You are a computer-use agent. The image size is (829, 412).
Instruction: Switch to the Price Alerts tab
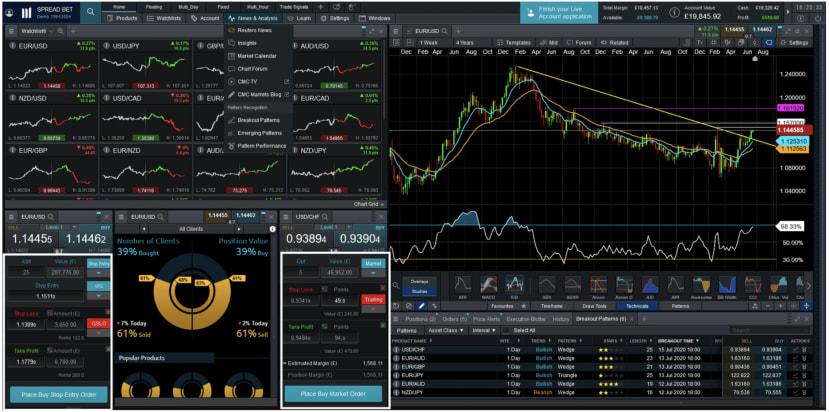pos(487,319)
